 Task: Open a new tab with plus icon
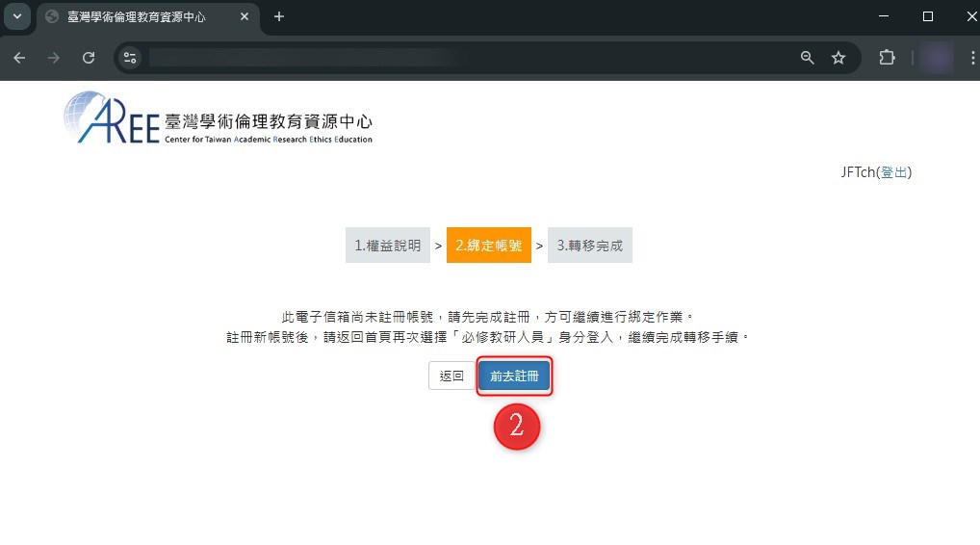click(x=279, y=17)
